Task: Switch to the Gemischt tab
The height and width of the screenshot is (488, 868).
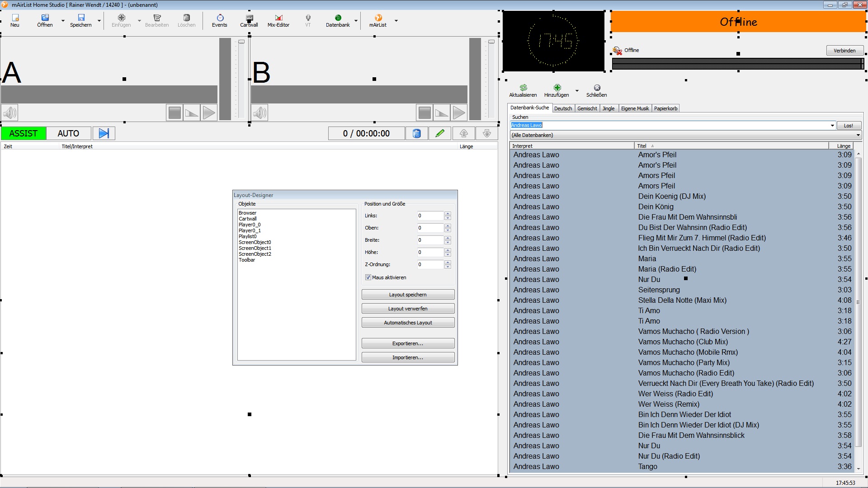Action: point(587,108)
